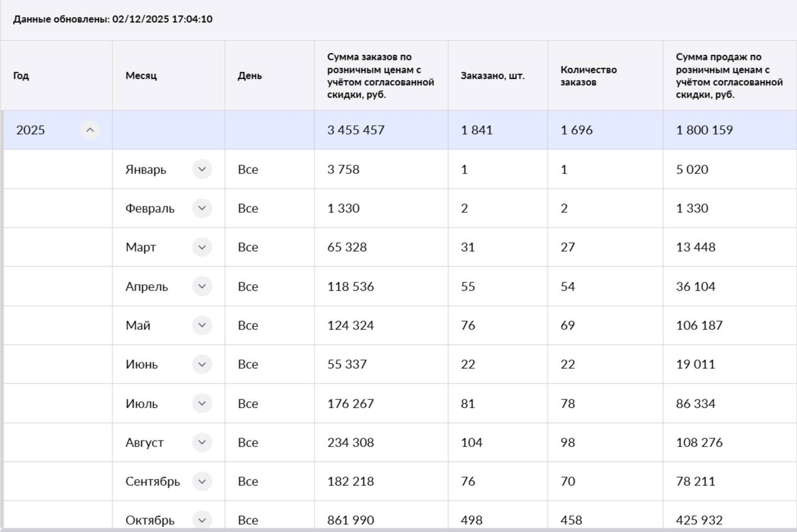
Task: Expand the Апрель month row
Action: pos(202,286)
